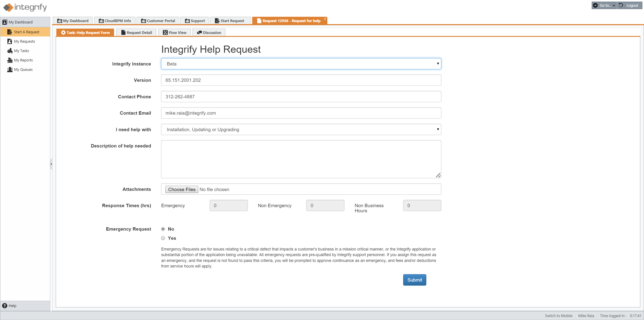The image size is (644, 320).
Task: Switch to the Customer Portal tab
Action: 158,21
